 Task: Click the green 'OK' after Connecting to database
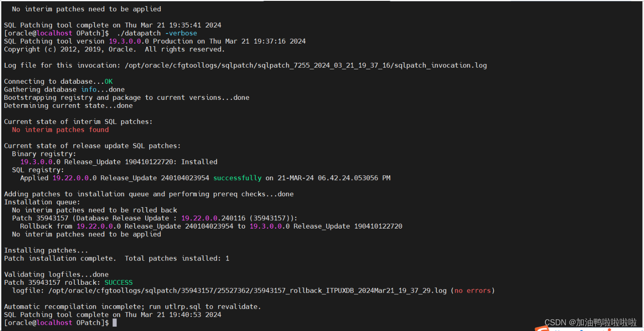(x=109, y=82)
